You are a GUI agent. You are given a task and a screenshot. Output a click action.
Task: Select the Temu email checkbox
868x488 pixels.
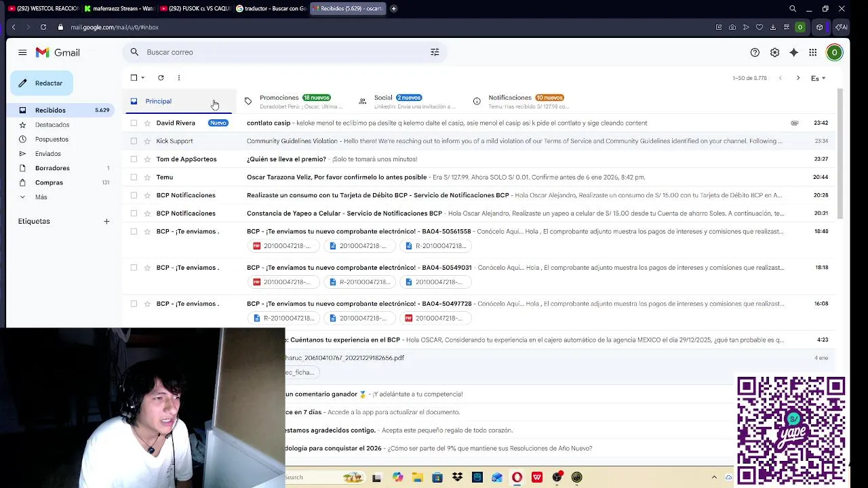coord(134,177)
